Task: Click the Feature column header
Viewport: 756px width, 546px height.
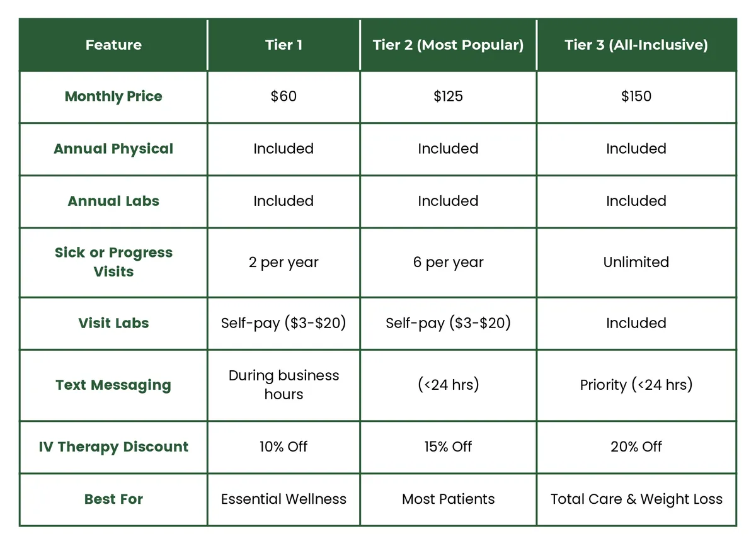Action: (x=113, y=45)
